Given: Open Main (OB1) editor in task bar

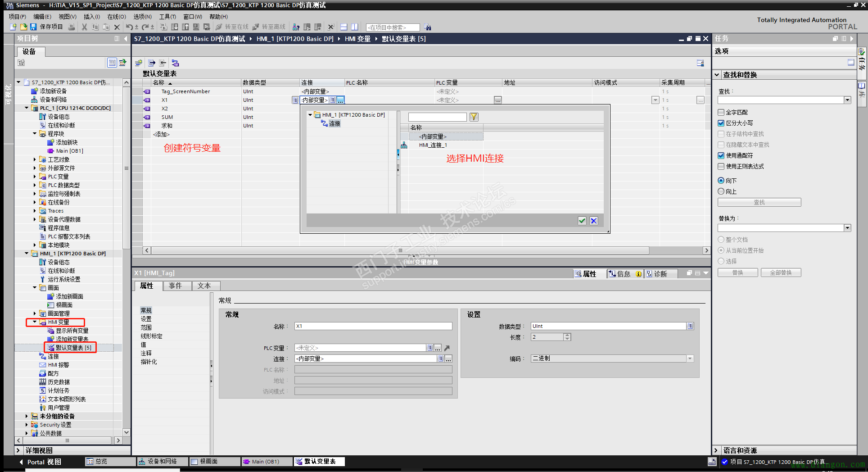Looking at the screenshot, I should coord(266,462).
